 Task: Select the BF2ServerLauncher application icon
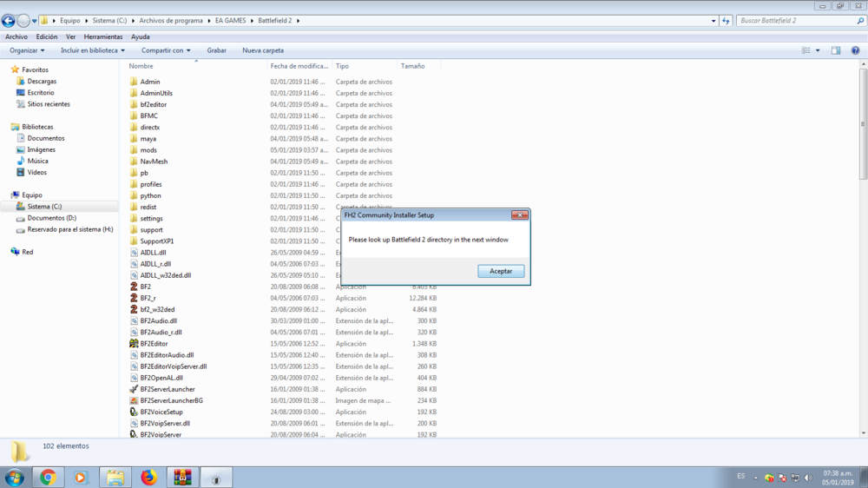pos(134,389)
